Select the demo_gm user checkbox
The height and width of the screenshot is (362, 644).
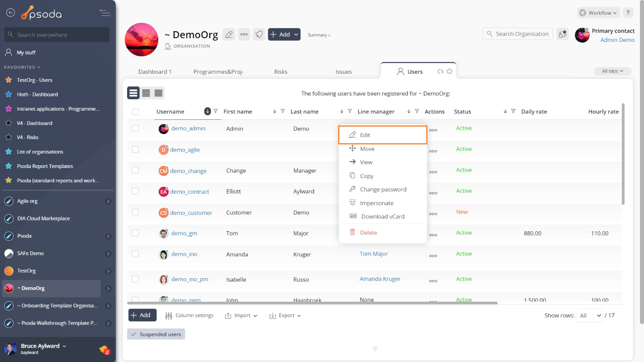pyautogui.click(x=135, y=233)
